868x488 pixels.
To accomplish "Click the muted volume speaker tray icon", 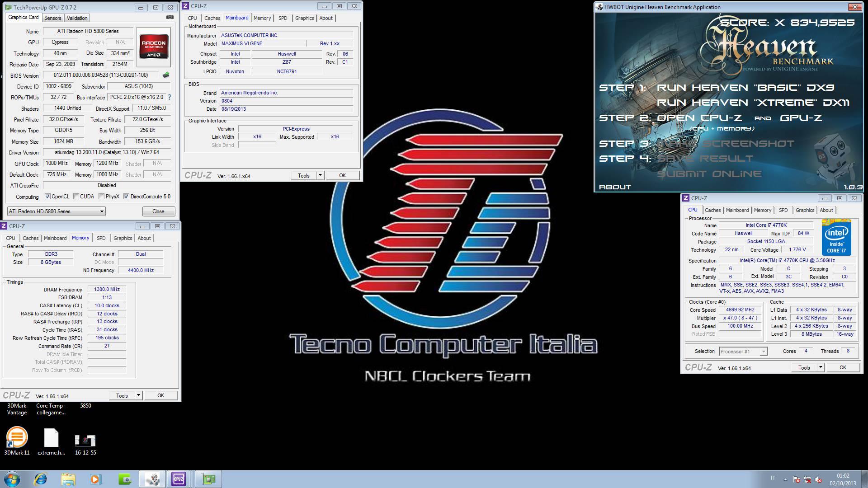I will 819,479.
